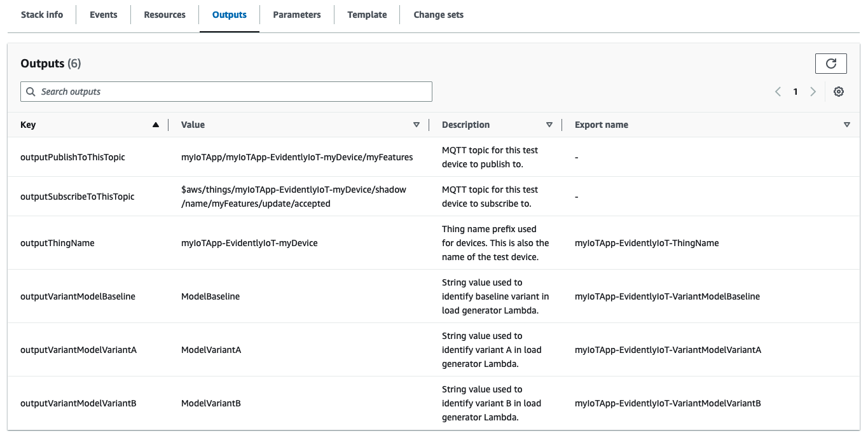Click the next page arrow
This screenshot has height=435, width=868.
(x=813, y=92)
